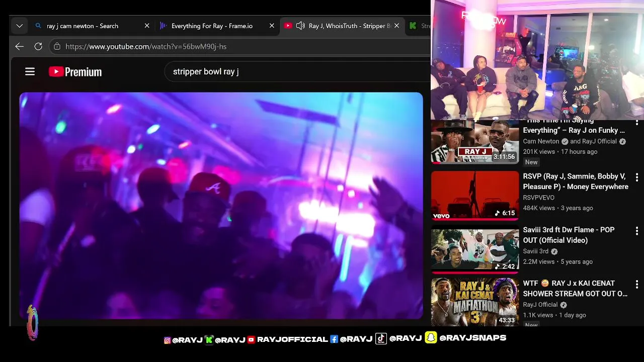
Task: Open the options menu for Saviii 3rd POP OUT
Action: pyautogui.click(x=637, y=231)
